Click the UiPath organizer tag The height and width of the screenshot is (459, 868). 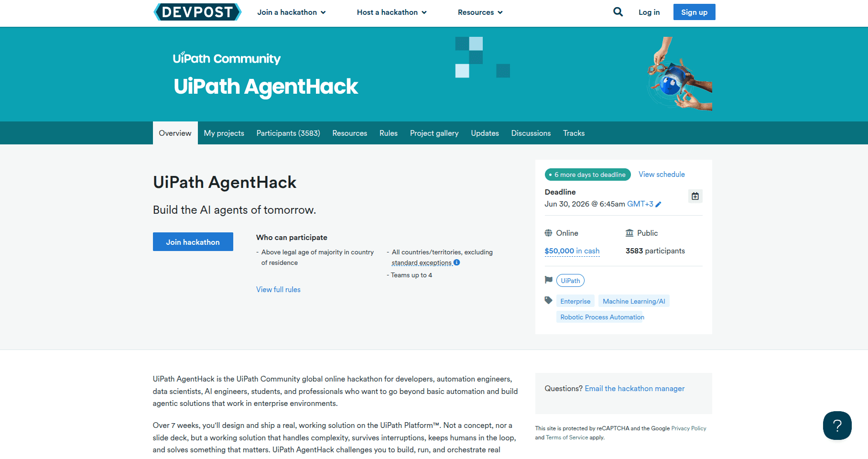click(x=570, y=281)
